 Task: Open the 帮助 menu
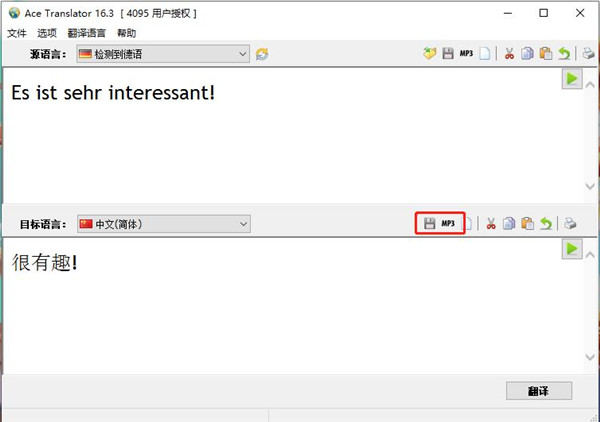127,33
